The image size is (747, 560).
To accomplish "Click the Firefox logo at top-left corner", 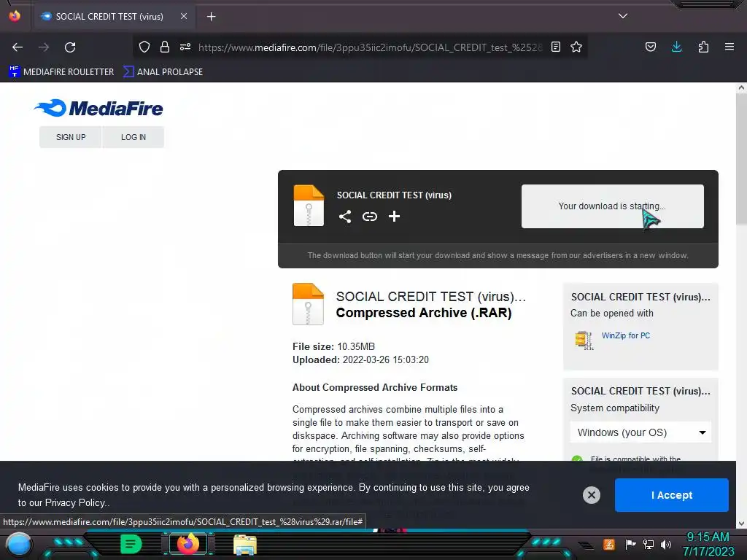I will tap(15, 16).
